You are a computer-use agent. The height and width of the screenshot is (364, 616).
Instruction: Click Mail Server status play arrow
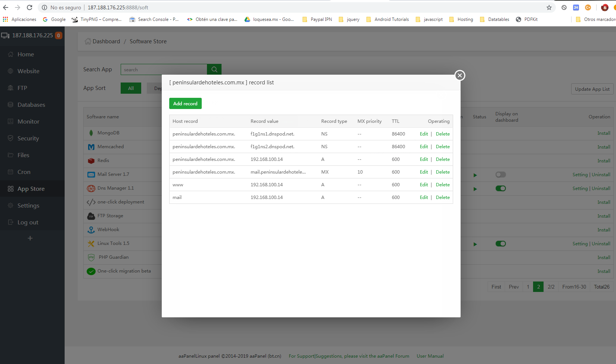(475, 175)
